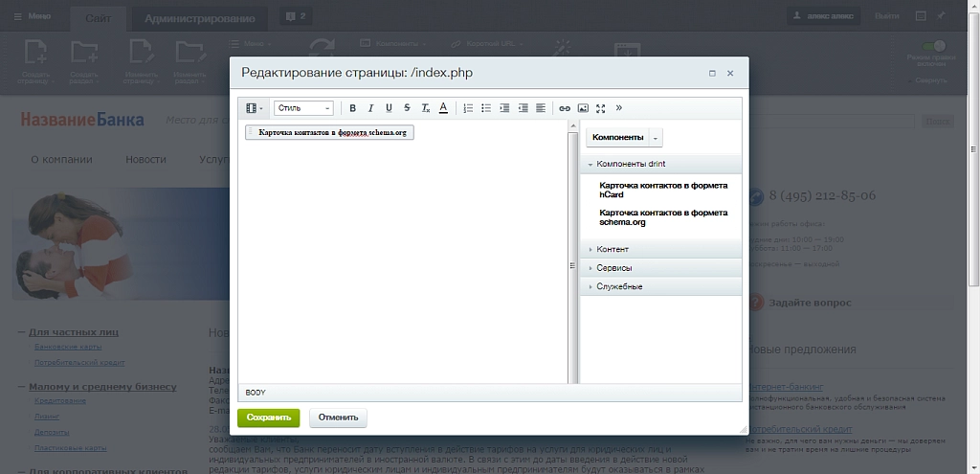The image size is (980, 474).
Task: Open the Новости menu item
Action: click(145, 160)
